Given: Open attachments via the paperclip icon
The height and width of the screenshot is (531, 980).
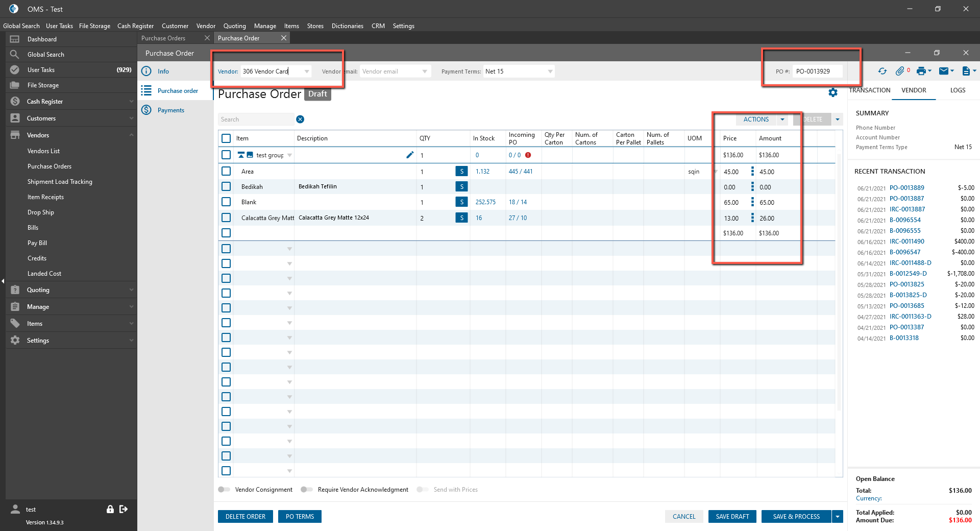Looking at the screenshot, I should tap(900, 71).
